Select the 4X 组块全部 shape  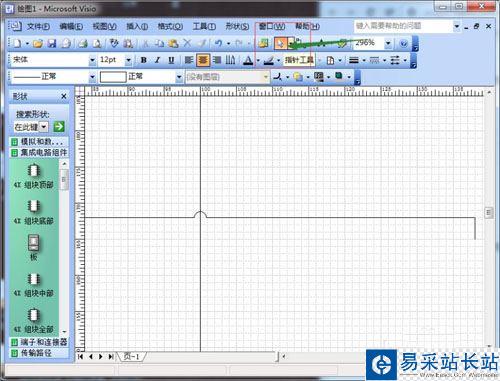33,321
